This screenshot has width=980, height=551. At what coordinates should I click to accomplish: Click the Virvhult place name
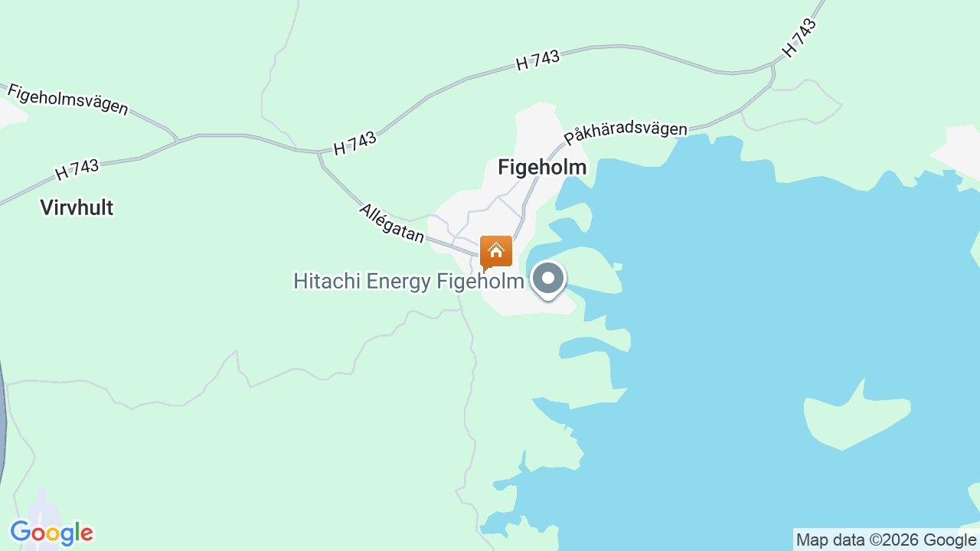click(x=77, y=207)
